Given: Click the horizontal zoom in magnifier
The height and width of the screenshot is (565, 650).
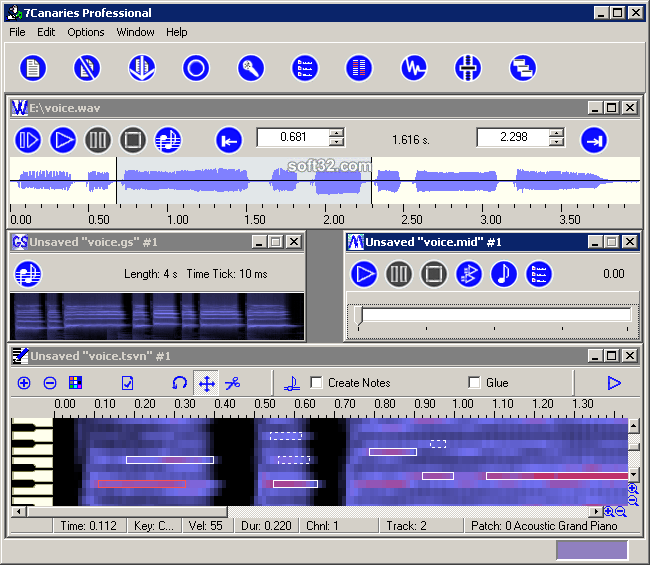Looking at the screenshot, I should pos(609,512).
